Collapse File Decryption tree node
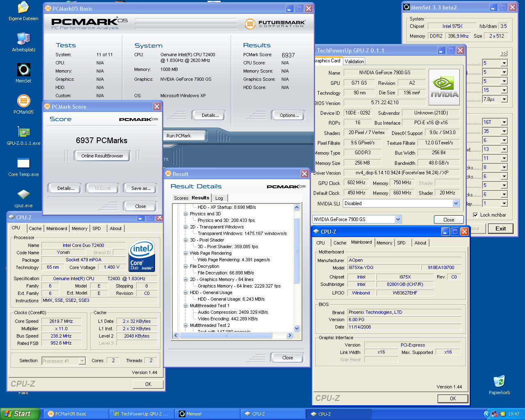 185,266
